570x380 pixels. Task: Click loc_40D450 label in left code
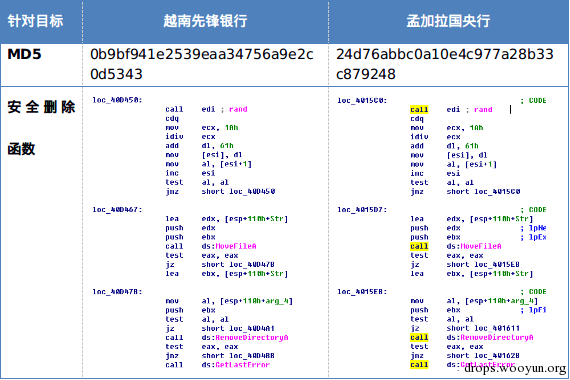(117, 100)
